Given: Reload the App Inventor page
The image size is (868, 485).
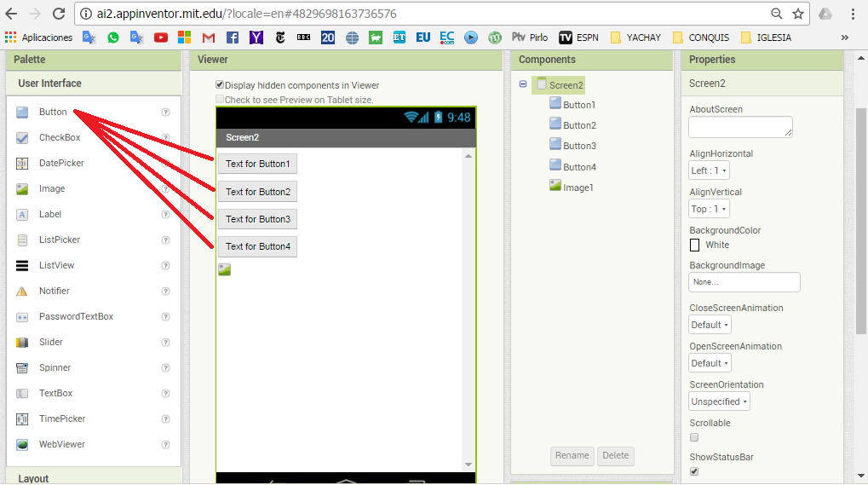Looking at the screenshot, I should pos(59,14).
